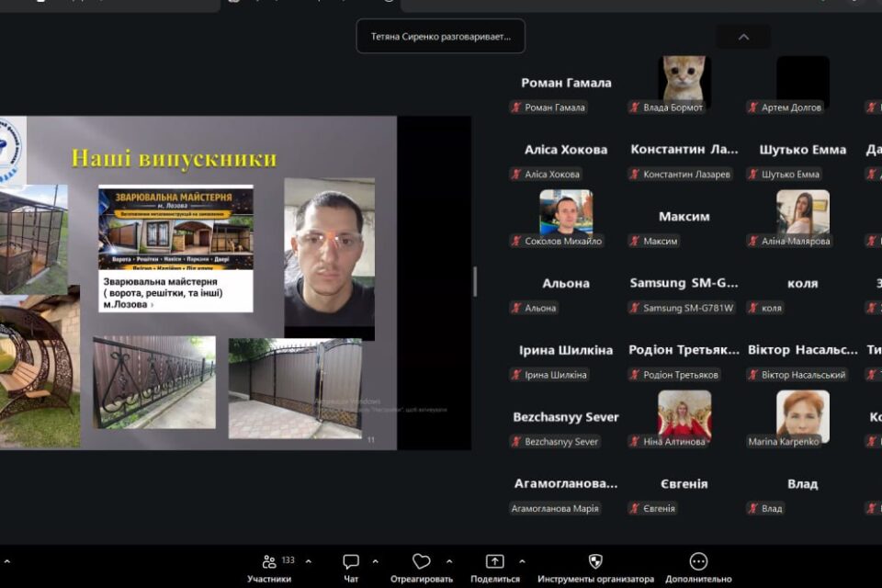Viewport: 882px width, 588px height.
Task: Click muted mic icon beside small Максим label
Action: pos(635,242)
